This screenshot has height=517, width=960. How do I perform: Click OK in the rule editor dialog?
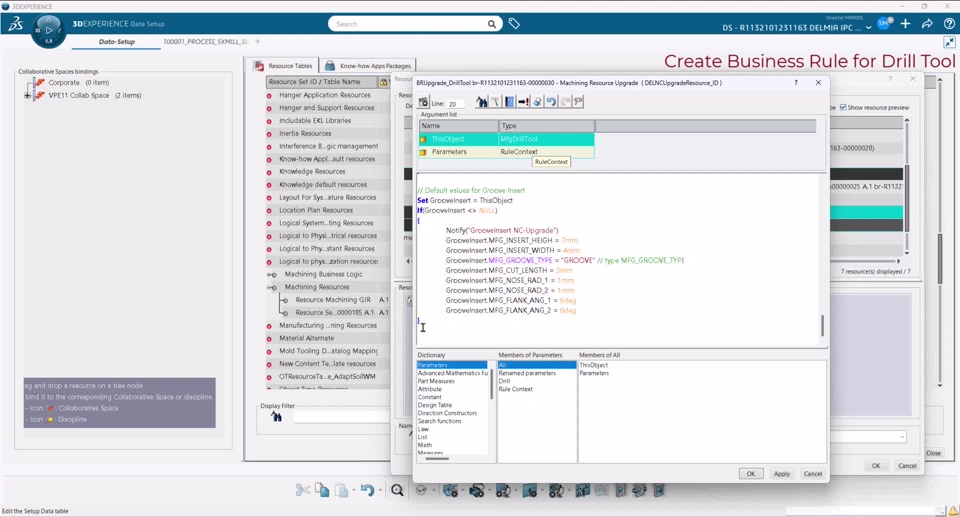pyautogui.click(x=751, y=474)
